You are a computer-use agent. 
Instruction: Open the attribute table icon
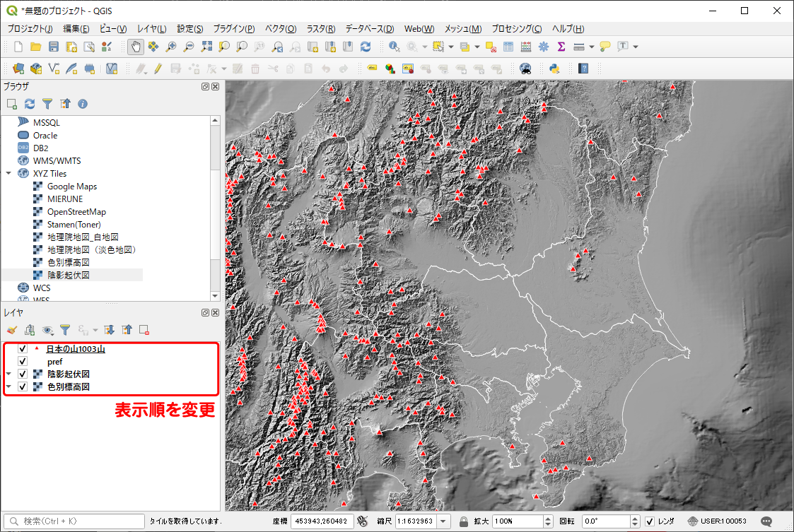[508, 47]
